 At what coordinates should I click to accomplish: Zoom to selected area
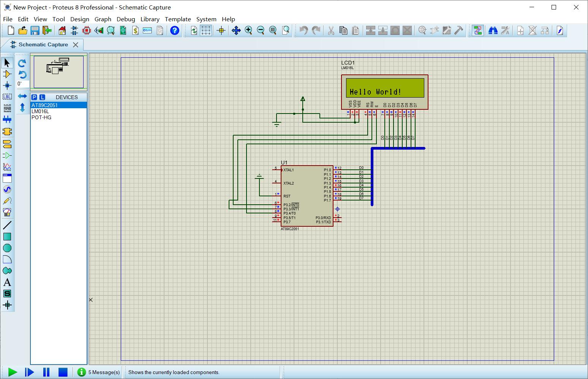click(x=286, y=30)
